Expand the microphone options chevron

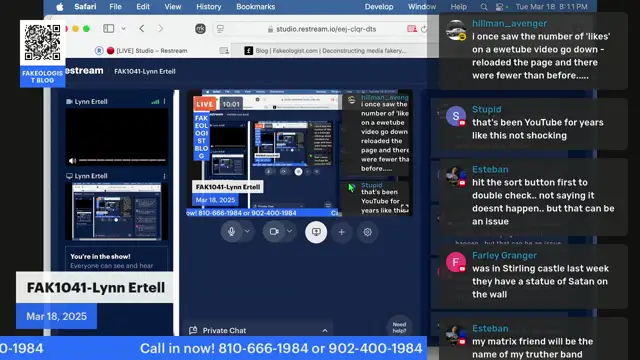(247, 231)
